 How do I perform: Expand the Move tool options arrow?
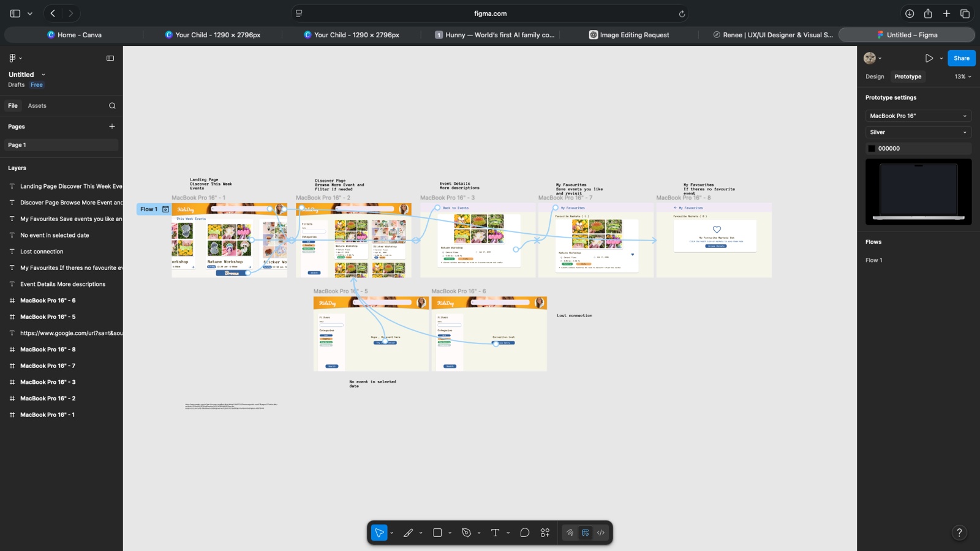(x=392, y=533)
